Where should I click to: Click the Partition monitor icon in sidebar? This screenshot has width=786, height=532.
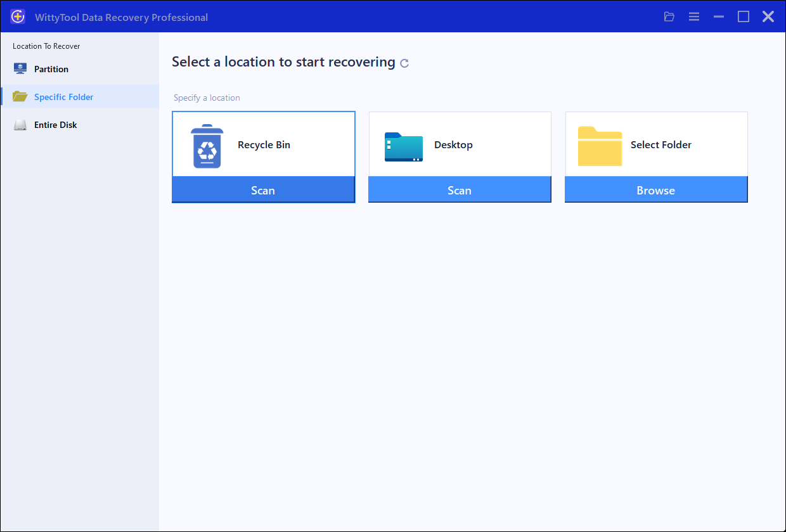tap(20, 68)
